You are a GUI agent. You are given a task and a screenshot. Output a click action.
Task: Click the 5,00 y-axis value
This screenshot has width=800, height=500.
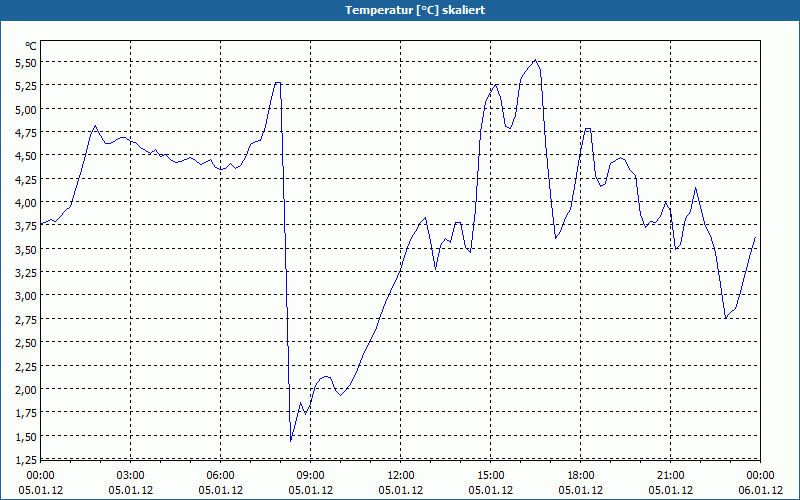[26, 109]
